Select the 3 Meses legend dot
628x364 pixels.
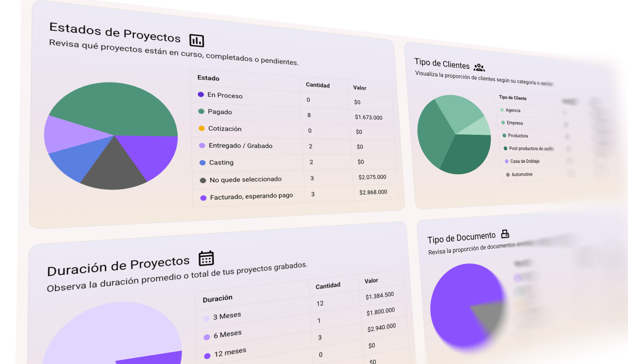coord(206,319)
